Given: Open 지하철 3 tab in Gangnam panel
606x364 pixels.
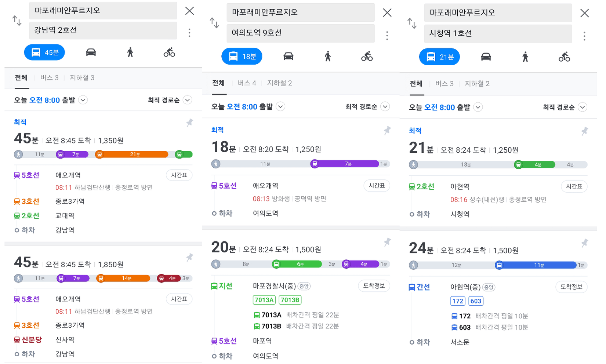Looking at the screenshot, I should (x=82, y=78).
